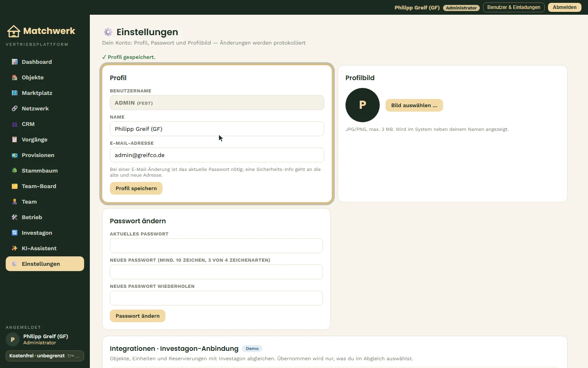Viewport: 588px width, 368px height.
Task: Open Dashboard from the sidebar
Action: click(x=45, y=62)
